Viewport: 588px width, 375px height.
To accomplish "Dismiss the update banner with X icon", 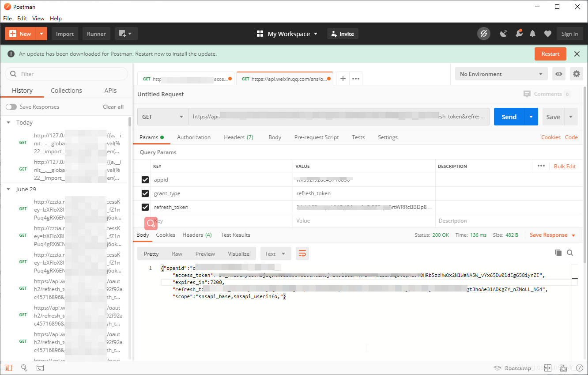I will tap(577, 54).
